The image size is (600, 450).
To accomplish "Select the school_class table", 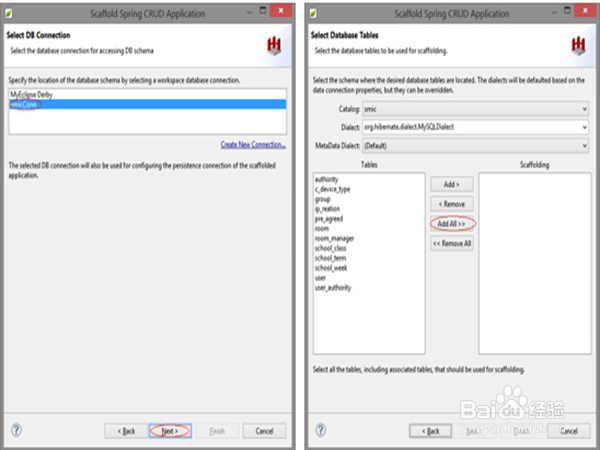I will 330,248.
